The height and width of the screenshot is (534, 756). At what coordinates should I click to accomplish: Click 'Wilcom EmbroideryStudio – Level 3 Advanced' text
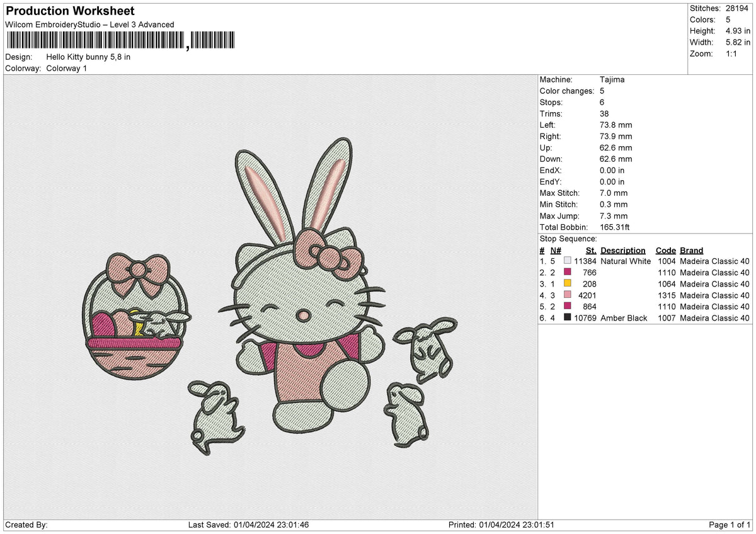pos(89,25)
